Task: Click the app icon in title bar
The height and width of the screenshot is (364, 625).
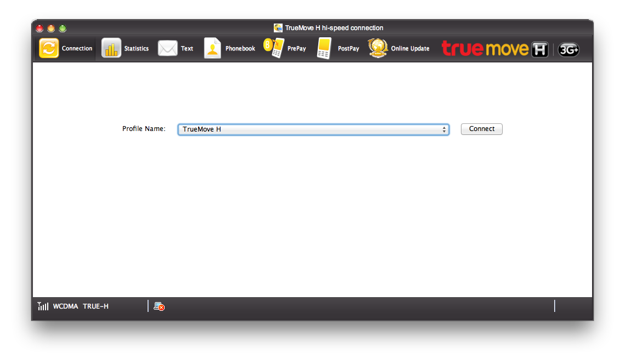Action: pyautogui.click(x=278, y=28)
